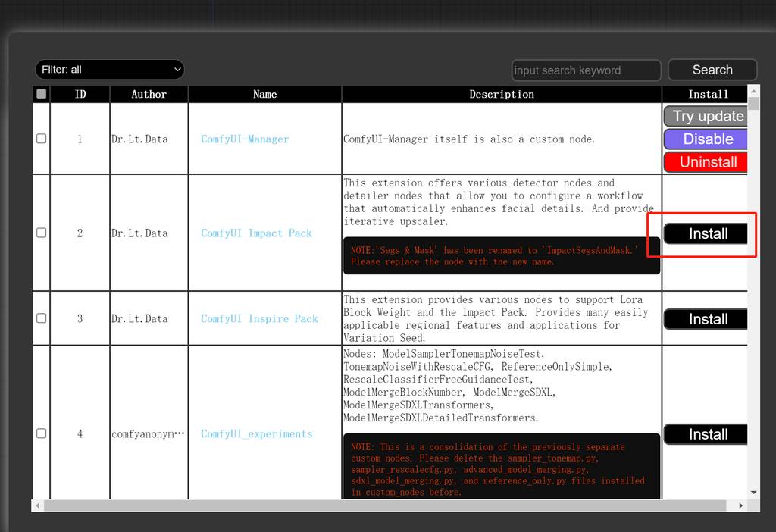Click the vertical scrollbar down arrow
Screen dimensions: 776x532
click(753, 493)
